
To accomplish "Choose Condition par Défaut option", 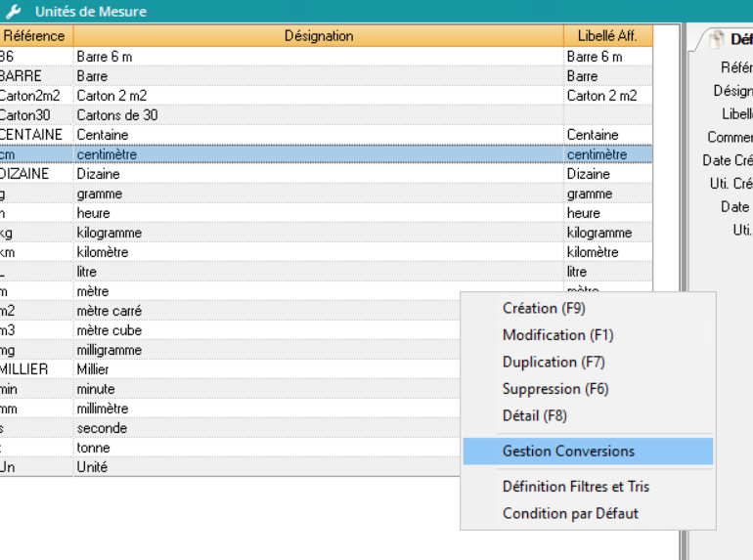I will point(570,513).
